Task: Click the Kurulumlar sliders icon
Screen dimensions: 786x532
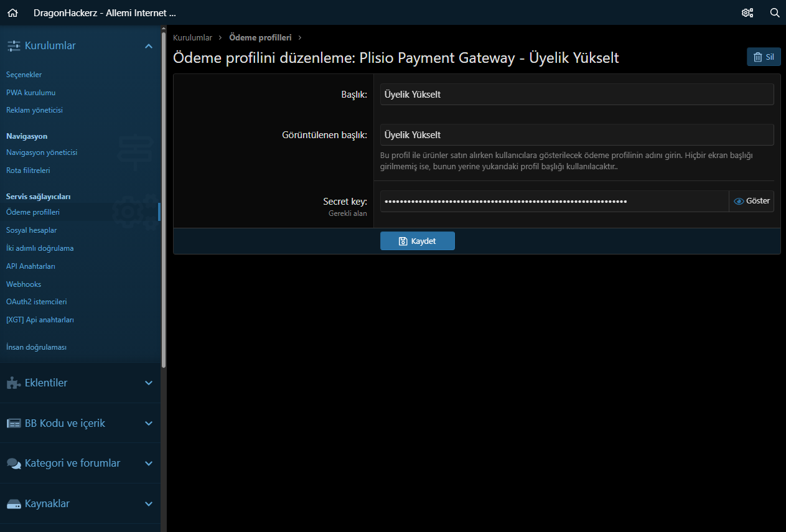Action: coord(14,45)
